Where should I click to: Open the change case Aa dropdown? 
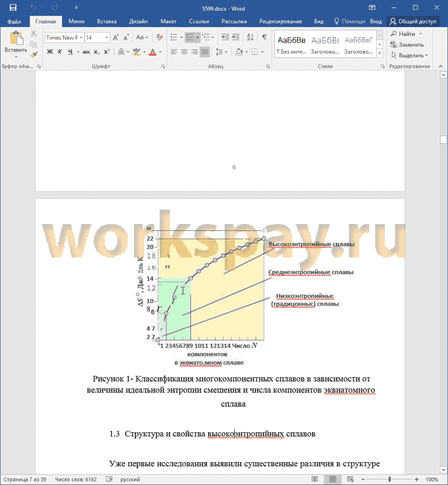tap(142, 37)
